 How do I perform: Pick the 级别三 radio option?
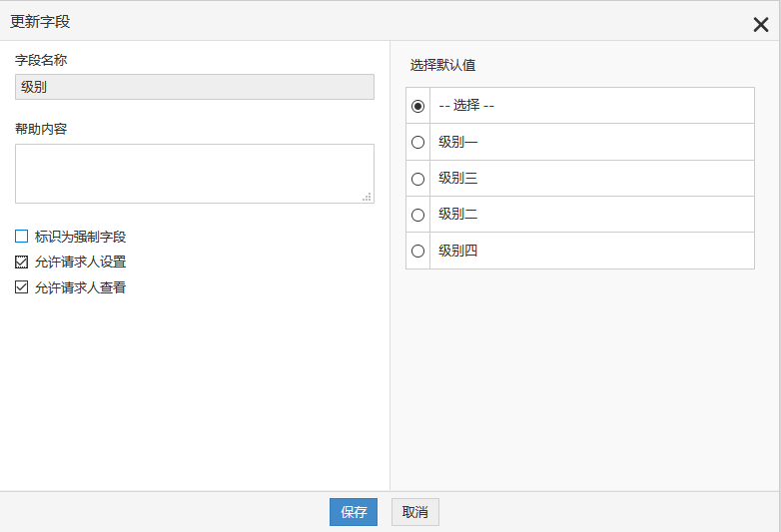(x=418, y=179)
